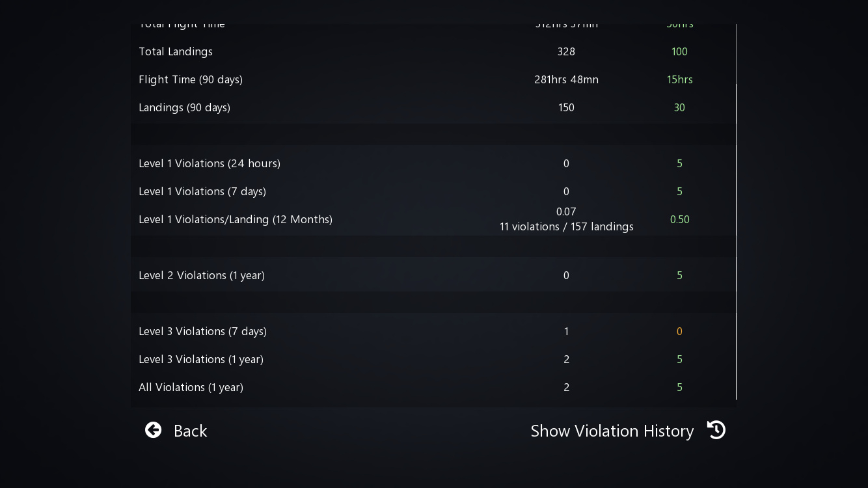This screenshot has height=488, width=868.
Task: Select Level 3 Violations (7 days) label
Action: click(202, 331)
